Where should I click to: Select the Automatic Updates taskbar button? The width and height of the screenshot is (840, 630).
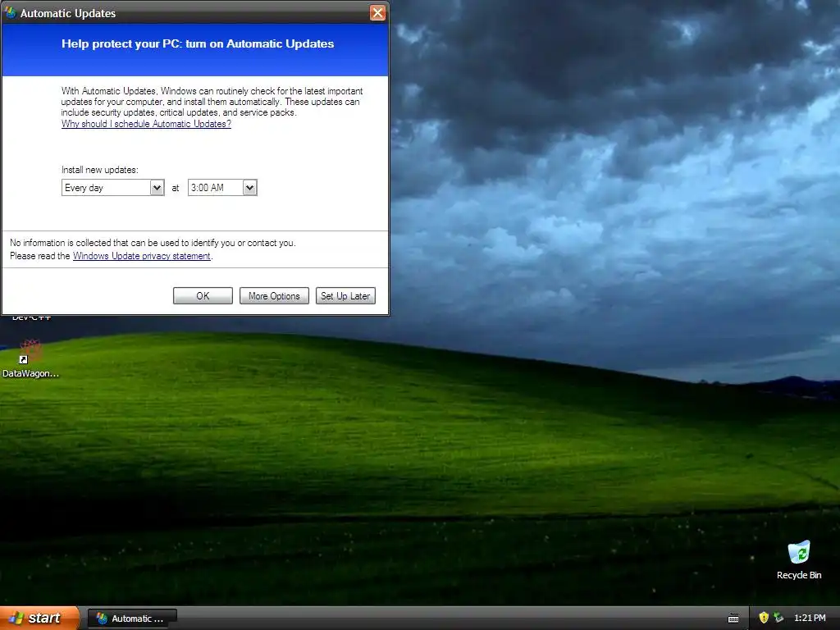pyautogui.click(x=132, y=619)
